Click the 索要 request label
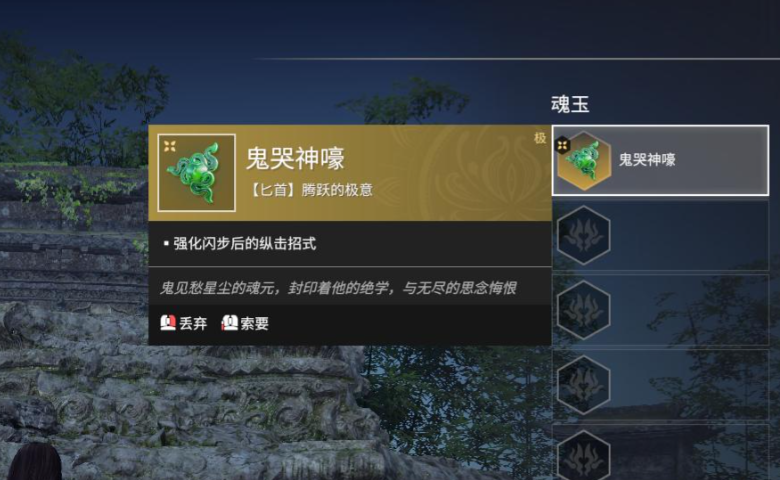 coord(255,323)
